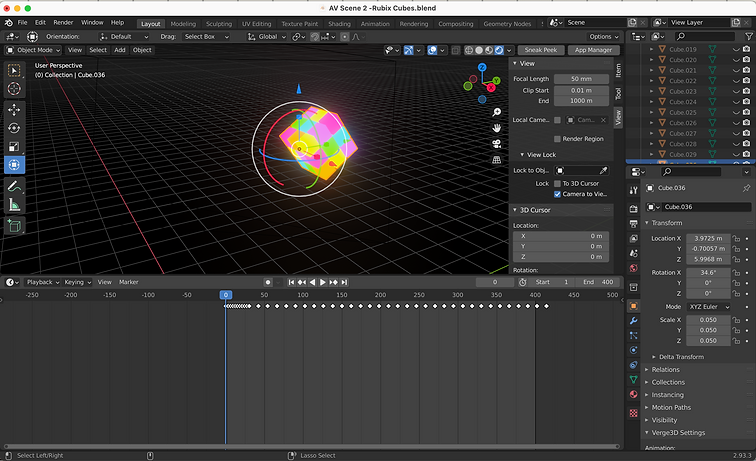
Task: Expand the Cube.024 outliner row
Action: pos(651,102)
